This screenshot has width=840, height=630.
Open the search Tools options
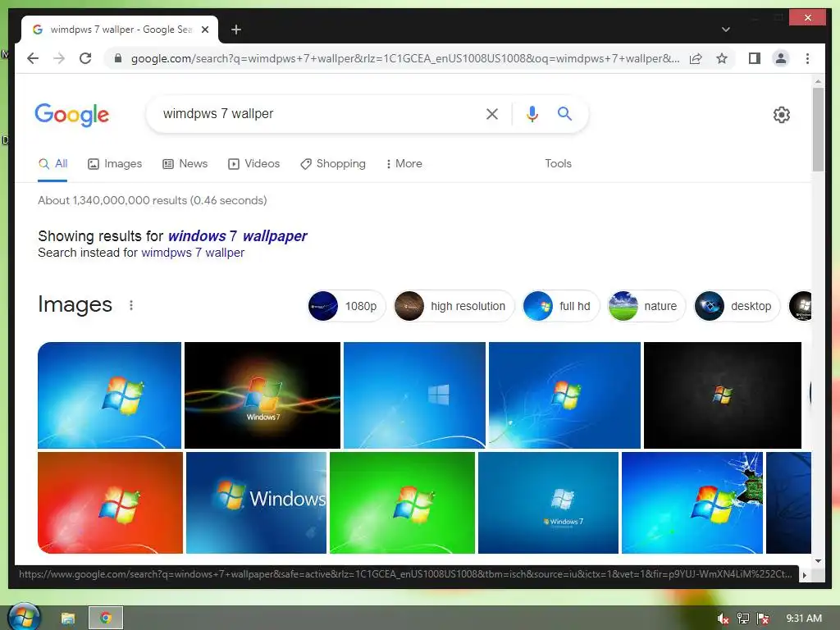[x=558, y=164]
